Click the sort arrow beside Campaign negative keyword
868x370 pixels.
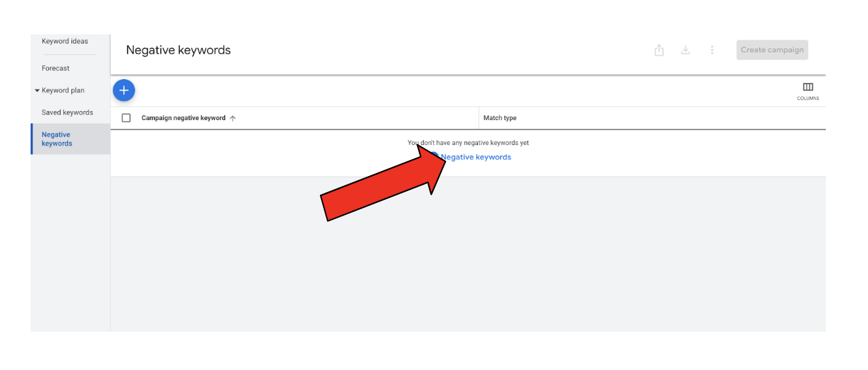click(x=233, y=118)
